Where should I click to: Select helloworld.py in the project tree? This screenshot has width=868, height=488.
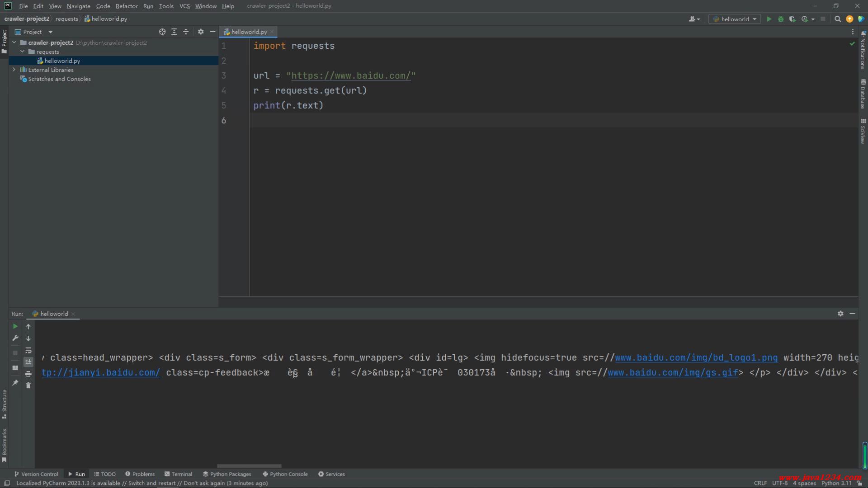[x=62, y=61]
